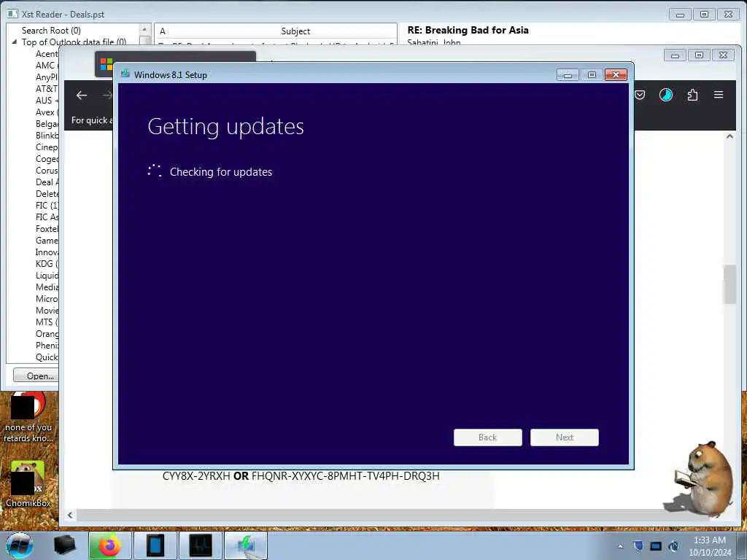The height and width of the screenshot is (560, 747).
Task: Select the Orange folder in tree
Action: pyautogui.click(x=46, y=334)
